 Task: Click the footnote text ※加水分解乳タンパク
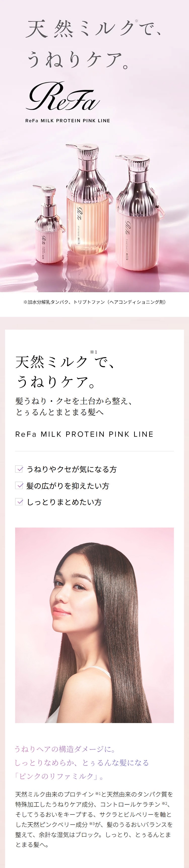[x=94, y=302]
